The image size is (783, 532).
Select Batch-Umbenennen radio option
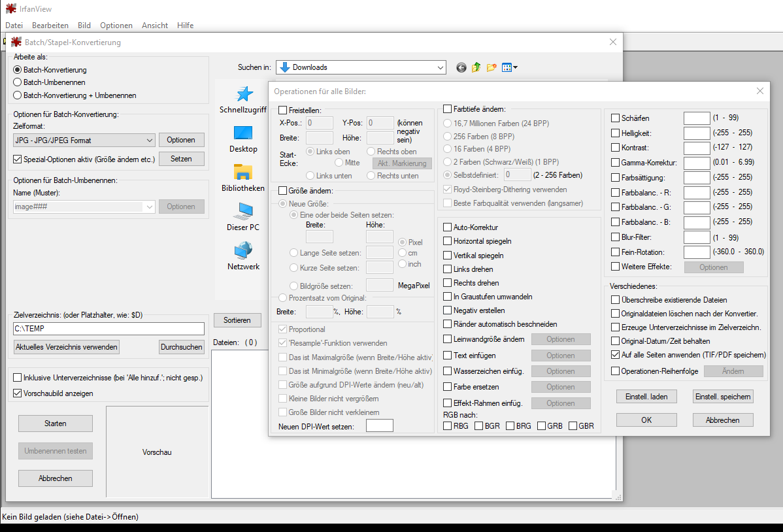click(x=18, y=82)
